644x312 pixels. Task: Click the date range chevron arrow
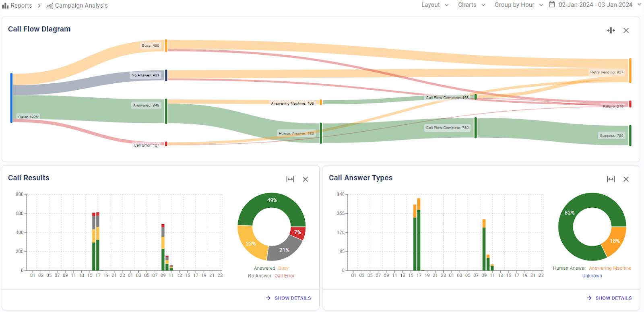[x=639, y=5]
